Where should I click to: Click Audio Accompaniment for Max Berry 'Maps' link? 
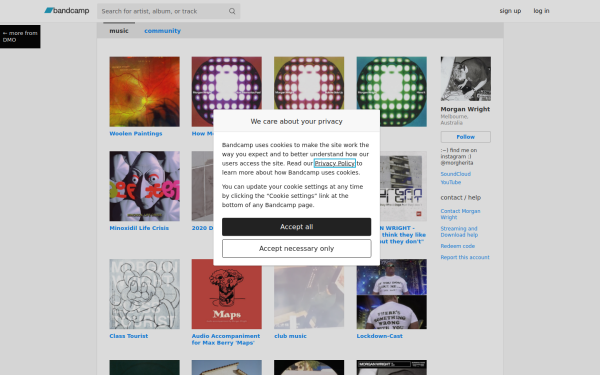(226, 339)
